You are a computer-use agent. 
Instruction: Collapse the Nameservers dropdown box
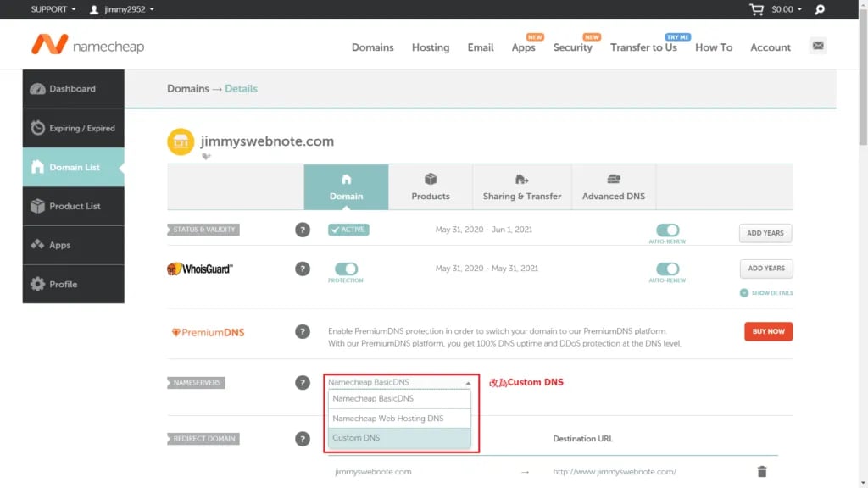click(399, 382)
